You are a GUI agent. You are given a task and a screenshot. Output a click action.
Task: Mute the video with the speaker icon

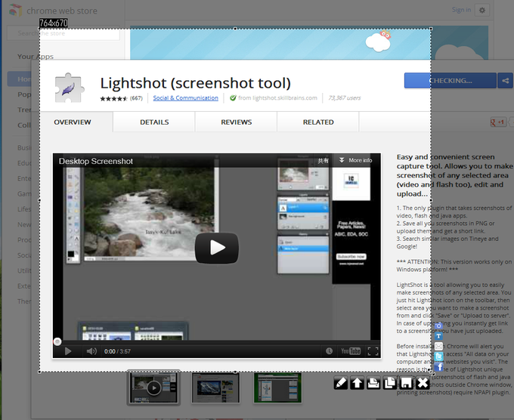tap(91, 351)
